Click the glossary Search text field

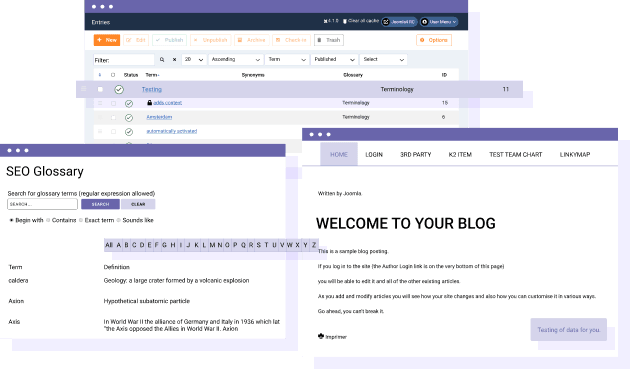click(42, 204)
